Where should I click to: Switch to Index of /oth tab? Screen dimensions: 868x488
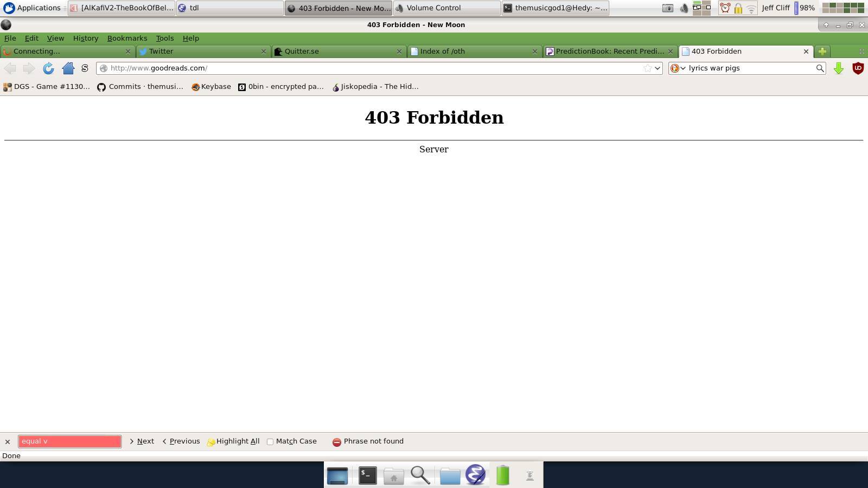point(474,51)
